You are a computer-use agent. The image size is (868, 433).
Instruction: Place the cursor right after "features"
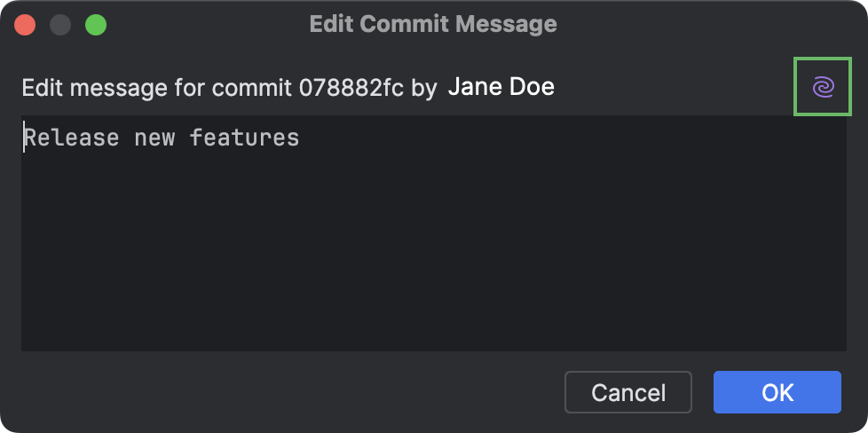(x=300, y=138)
